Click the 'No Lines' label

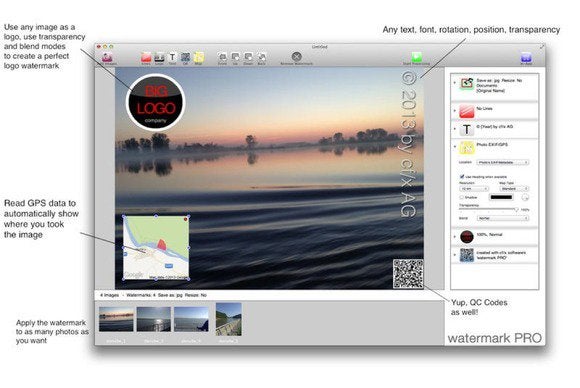485,108
